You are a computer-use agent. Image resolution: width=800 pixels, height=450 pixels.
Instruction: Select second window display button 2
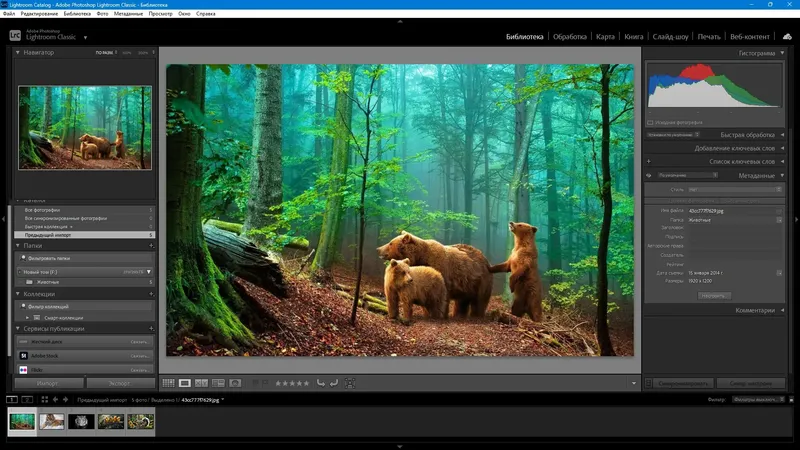click(28, 399)
